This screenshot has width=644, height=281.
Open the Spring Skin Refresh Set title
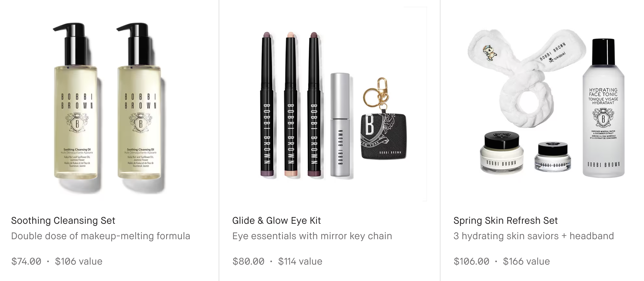pyautogui.click(x=506, y=221)
